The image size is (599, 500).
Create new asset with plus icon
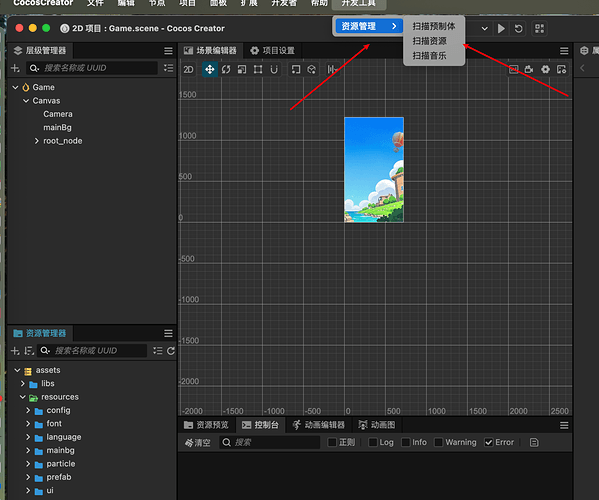15,351
